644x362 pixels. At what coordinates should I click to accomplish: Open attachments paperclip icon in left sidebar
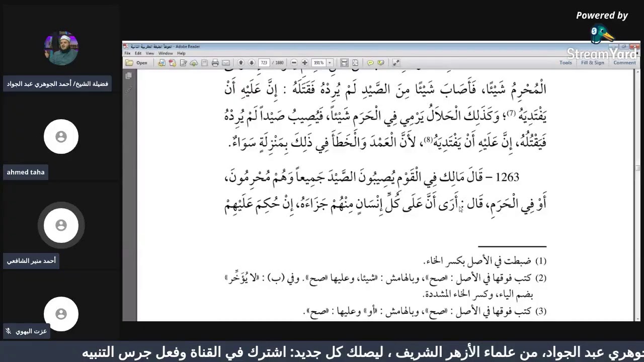click(x=129, y=90)
